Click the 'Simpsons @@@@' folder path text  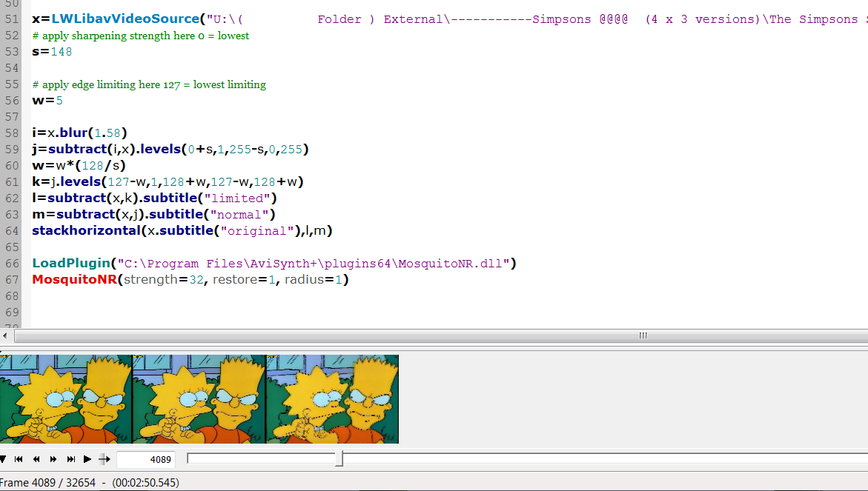(580, 19)
